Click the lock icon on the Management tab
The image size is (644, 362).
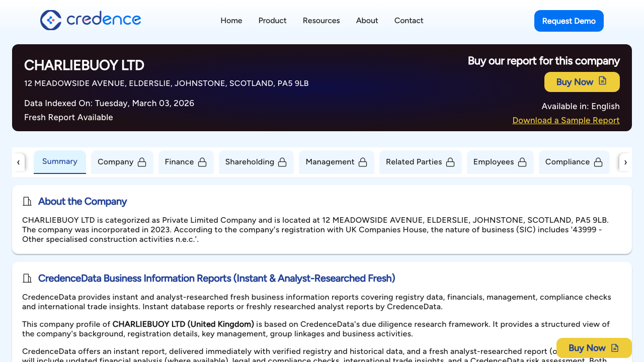tap(363, 162)
